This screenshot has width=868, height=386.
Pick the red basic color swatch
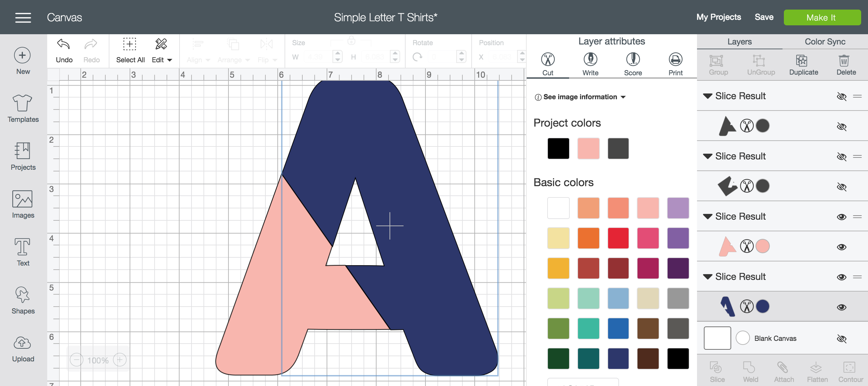(618, 238)
